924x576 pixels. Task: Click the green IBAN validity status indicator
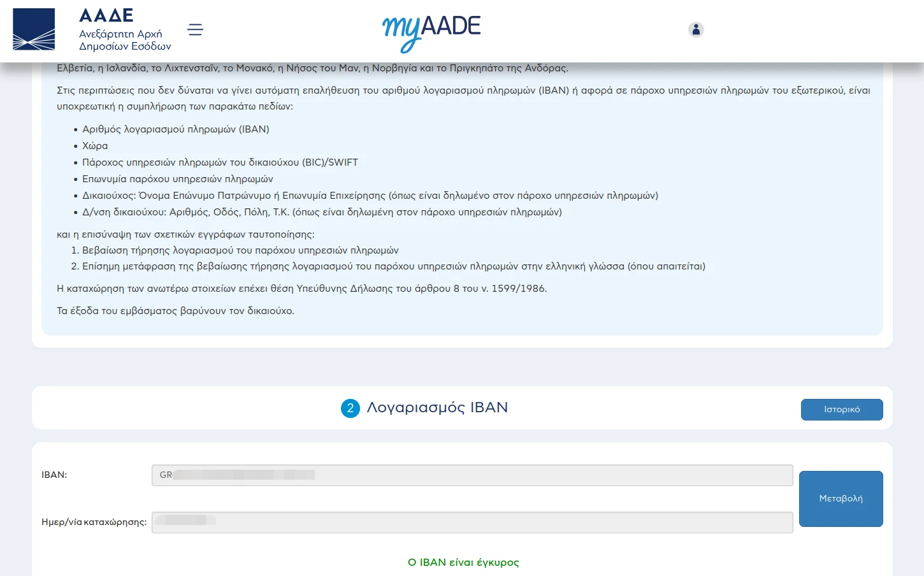[463, 563]
